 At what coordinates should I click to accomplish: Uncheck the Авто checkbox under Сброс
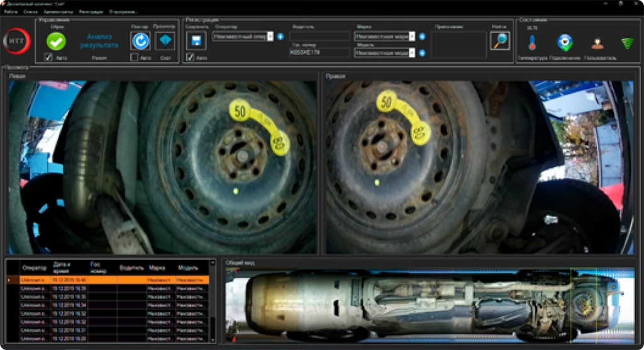pyautogui.click(x=48, y=57)
